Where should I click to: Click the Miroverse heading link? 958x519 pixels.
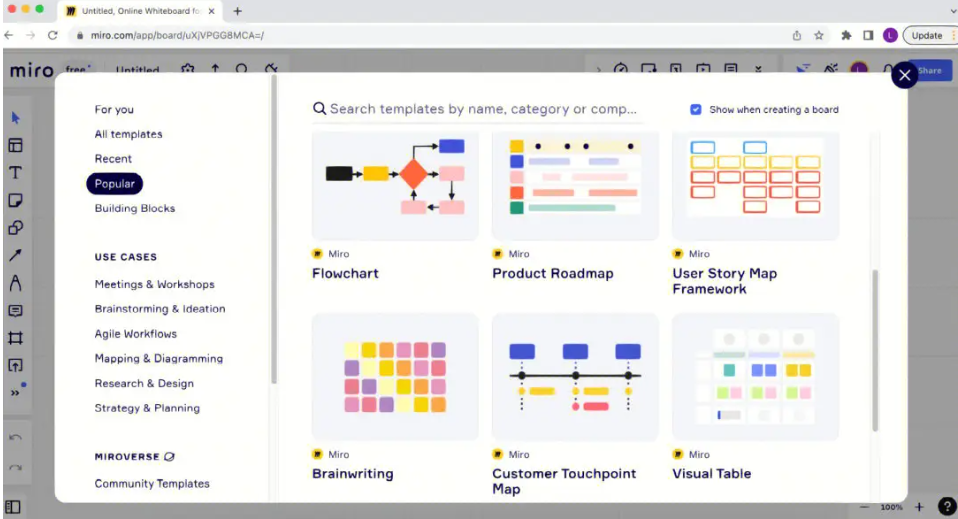[134, 457]
